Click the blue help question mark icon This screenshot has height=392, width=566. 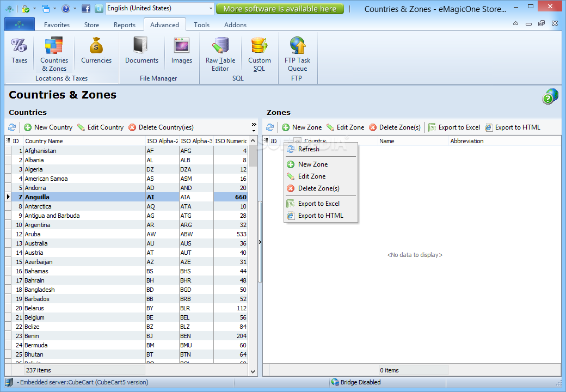pyautogui.click(x=66, y=8)
